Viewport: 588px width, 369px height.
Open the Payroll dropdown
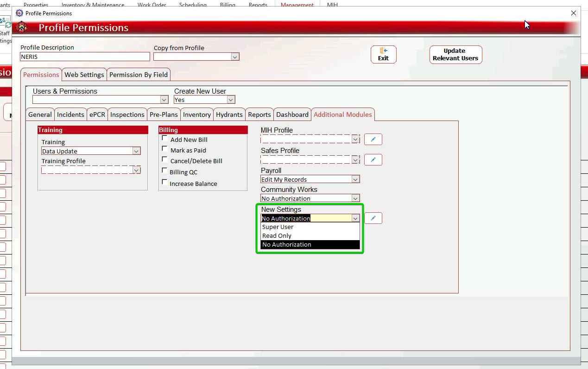coord(355,179)
